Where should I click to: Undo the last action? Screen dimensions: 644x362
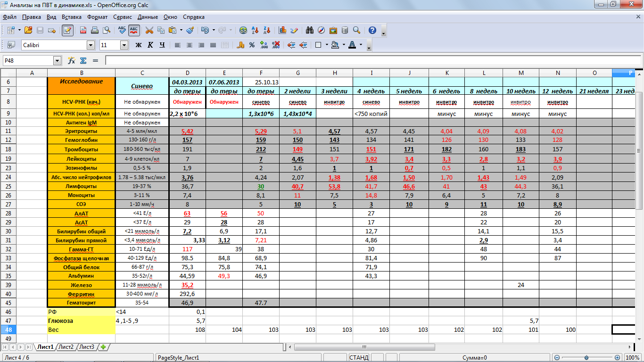[205, 30]
